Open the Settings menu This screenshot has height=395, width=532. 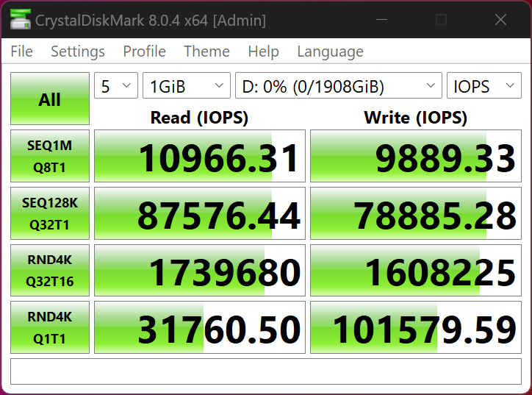78,51
